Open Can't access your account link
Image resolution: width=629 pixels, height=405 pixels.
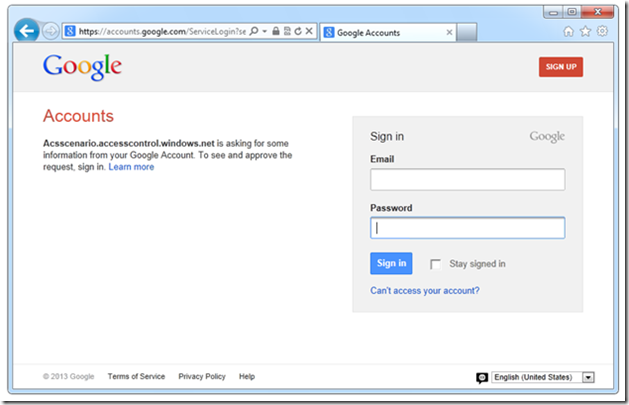[425, 291]
